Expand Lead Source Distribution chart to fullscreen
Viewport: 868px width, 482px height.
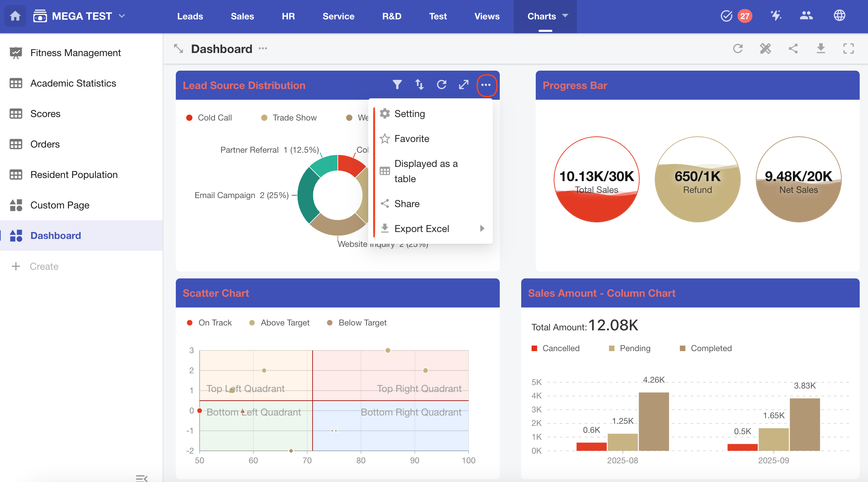(464, 84)
